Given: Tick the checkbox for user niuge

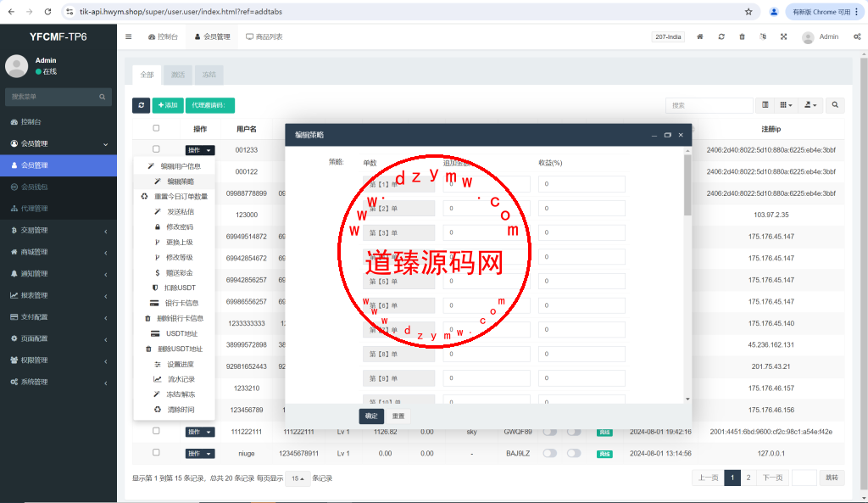Looking at the screenshot, I should click(156, 452).
